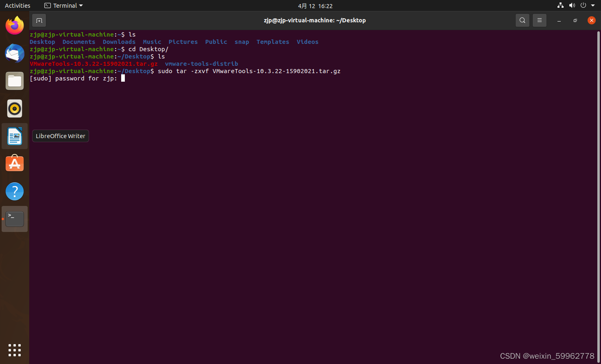Click the red VMwareTools tar.gz filename
Viewport: 601px width, 364px height.
click(x=94, y=64)
